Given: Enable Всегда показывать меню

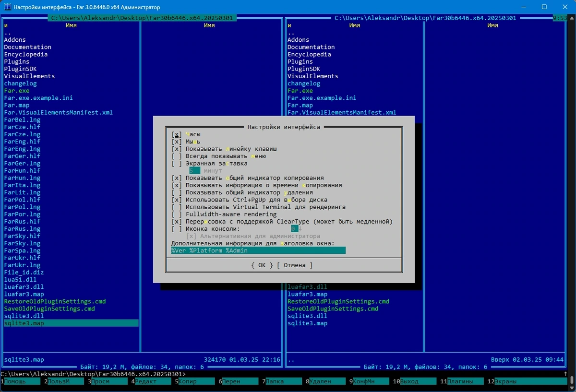Looking at the screenshot, I should pyautogui.click(x=177, y=156).
